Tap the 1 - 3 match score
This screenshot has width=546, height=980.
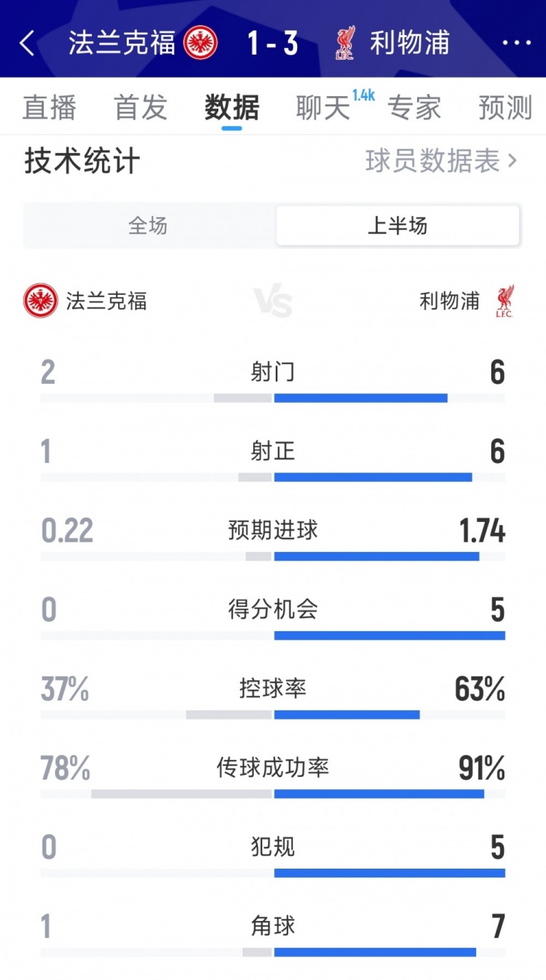(273, 44)
